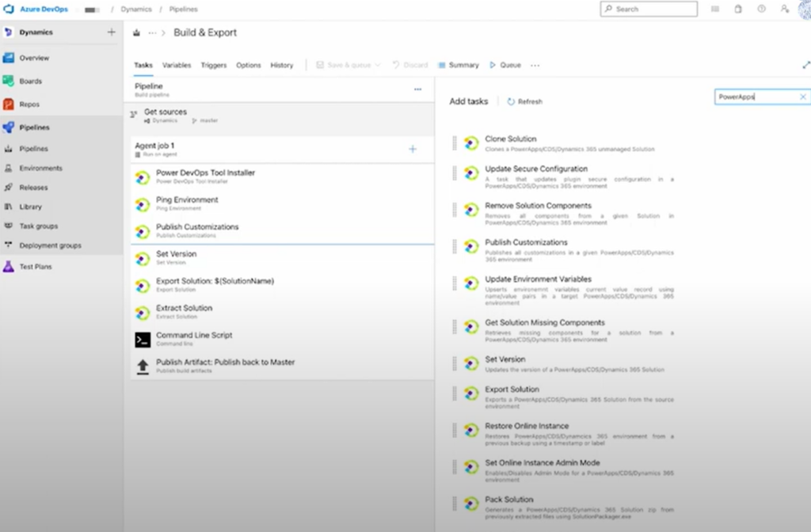Click the Refresh icon in Add tasks
The height and width of the screenshot is (532, 811).
click(511, 102)
